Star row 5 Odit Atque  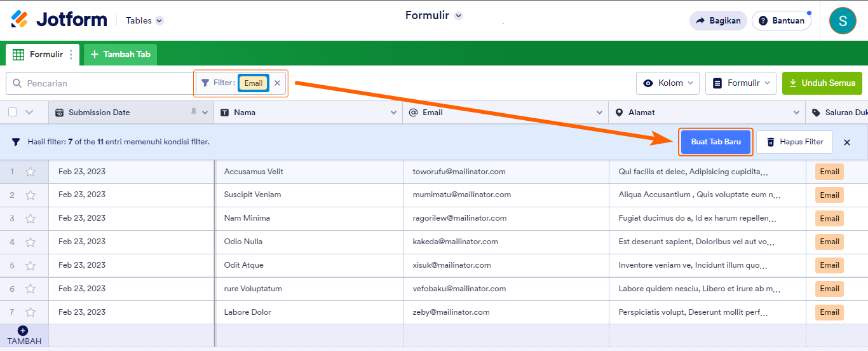click(30, 266)
